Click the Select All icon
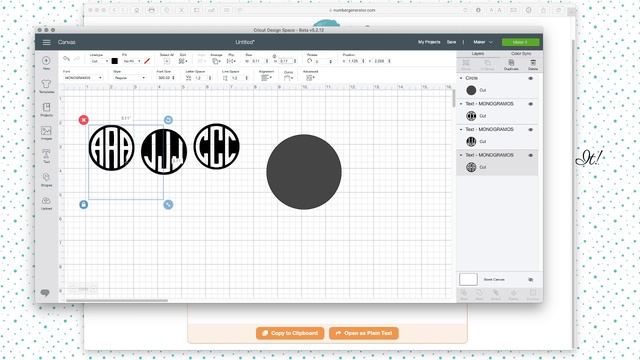 coord(167,61)
